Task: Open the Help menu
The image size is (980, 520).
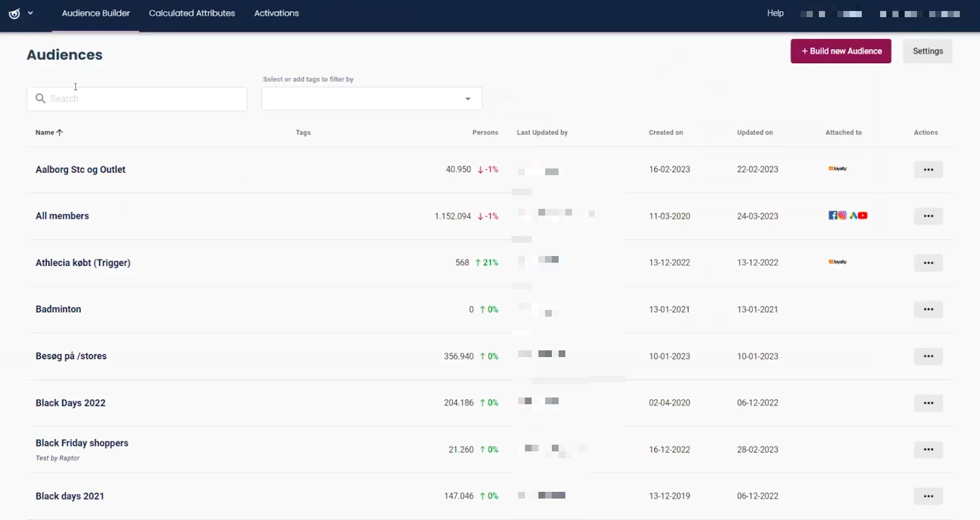Action: 775,13
